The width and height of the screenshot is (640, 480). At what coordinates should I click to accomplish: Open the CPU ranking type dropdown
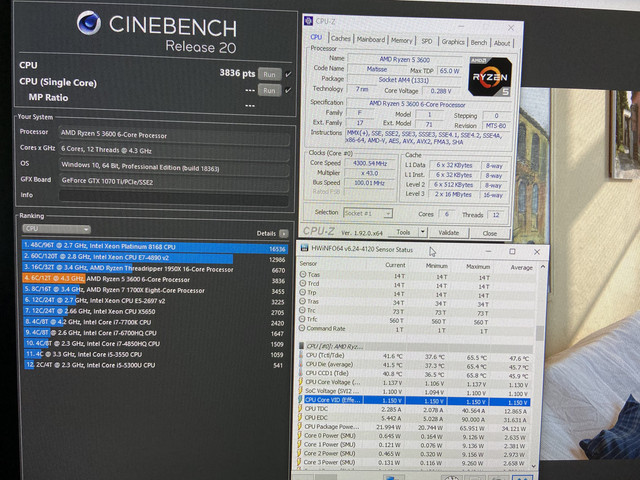56,229
